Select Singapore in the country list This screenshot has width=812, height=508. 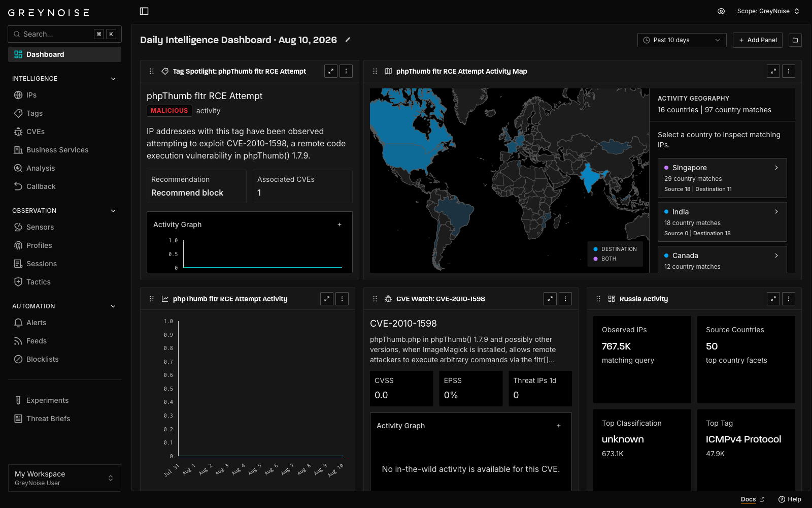722,178
